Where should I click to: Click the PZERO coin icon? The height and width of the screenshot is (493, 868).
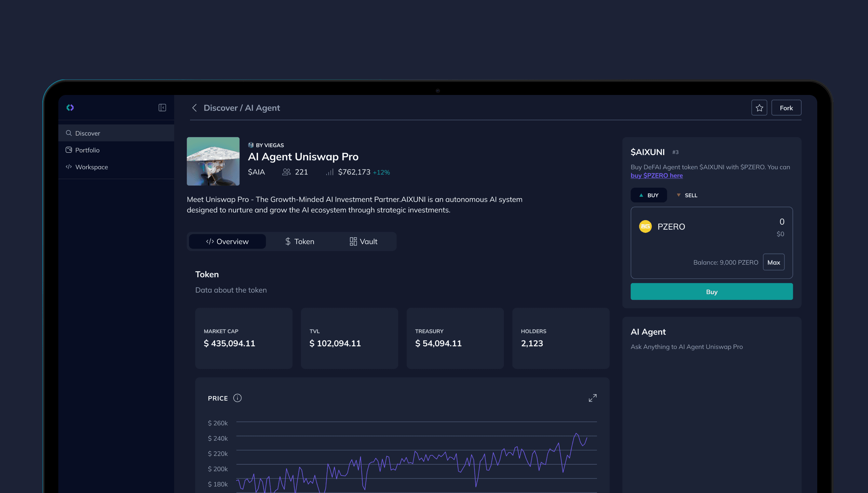pos(645,227)
